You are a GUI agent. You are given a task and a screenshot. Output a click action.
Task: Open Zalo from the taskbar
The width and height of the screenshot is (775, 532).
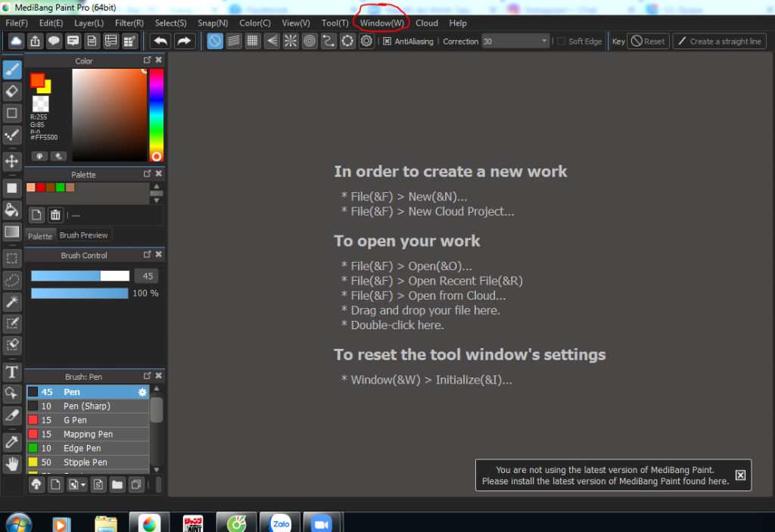click(280, 524)
